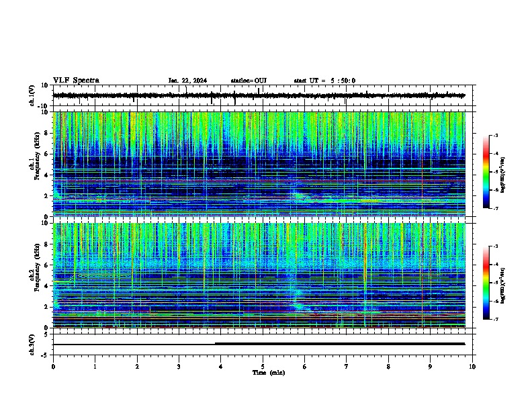The height and width of the screenshot is (411, 532).
Task: Click the '0' tick on the Time axis
Action: click(x=53, y=367)
